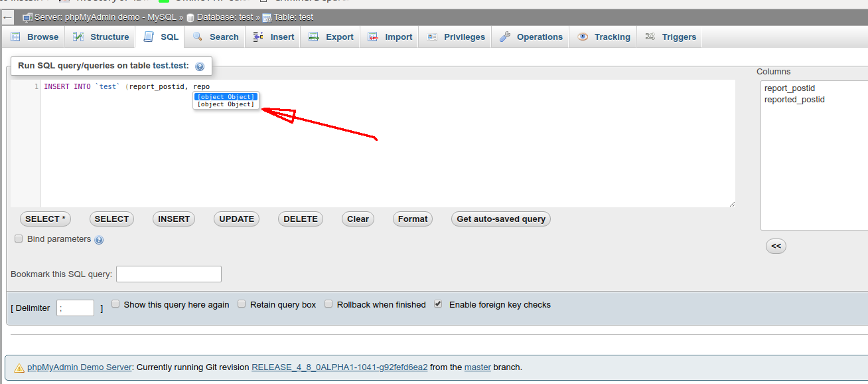The width and height of the screenshot is (868, 384).
Task: Click help icon next to Bind parameters
Action: coord(99,239)
